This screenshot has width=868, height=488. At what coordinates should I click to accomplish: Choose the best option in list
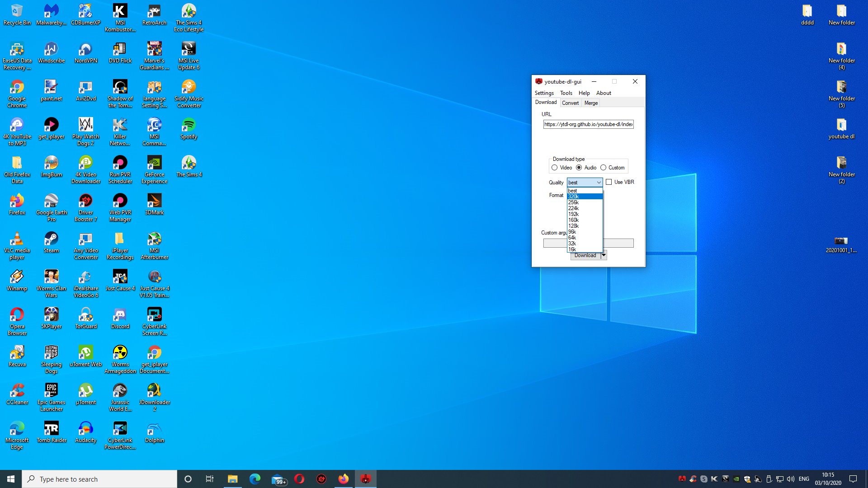click(585, 191)
